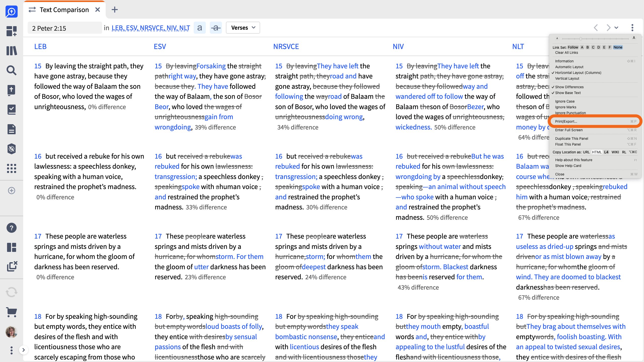Adjust the text size slider
The height and width of the screenshot is (362, 644).
595,39
